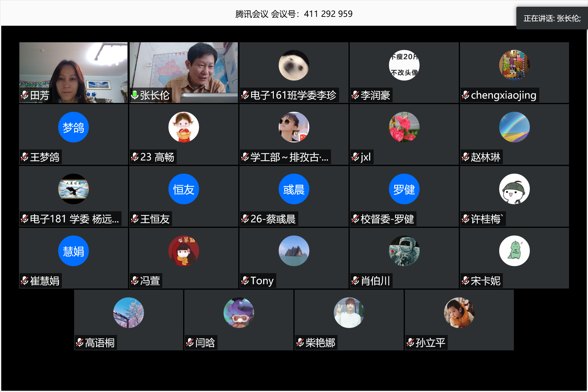The width and height of the screenshot is (588, 392).
Task: Click the muted mic icon for 孙立平
Action: pyautogui.click(x=410, y=342)
